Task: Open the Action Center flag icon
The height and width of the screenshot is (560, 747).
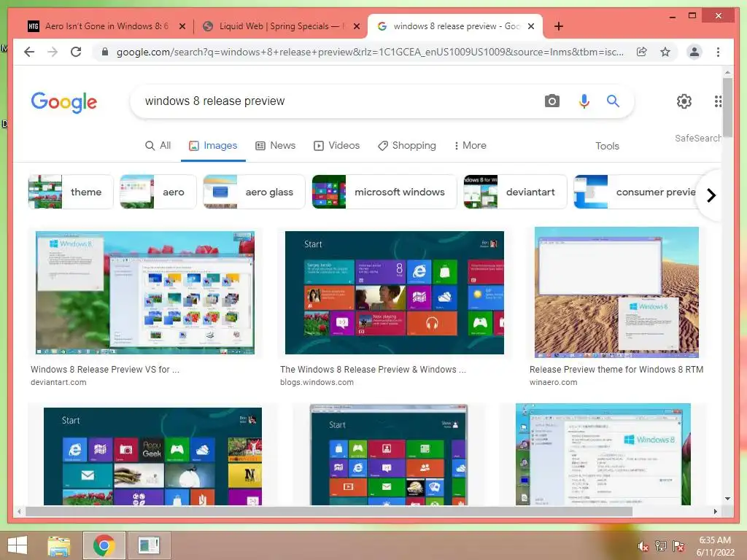Action: (678, 546)
